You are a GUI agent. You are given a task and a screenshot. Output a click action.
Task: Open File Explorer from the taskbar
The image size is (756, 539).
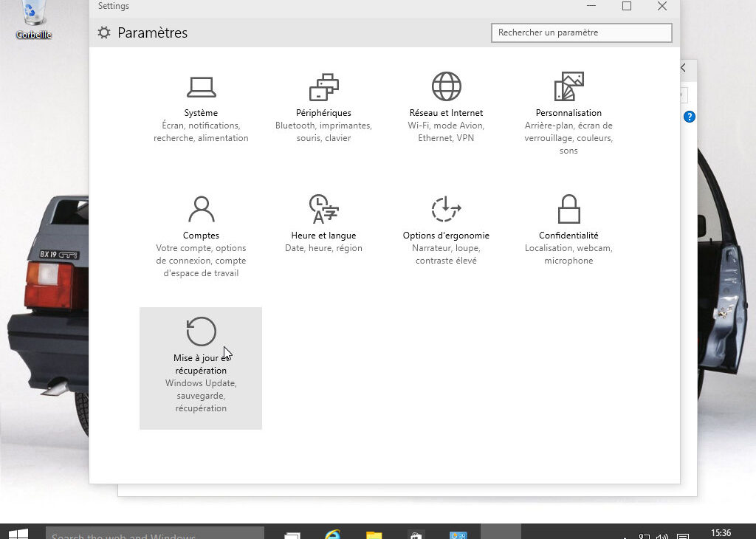click(x=374, y=534)
